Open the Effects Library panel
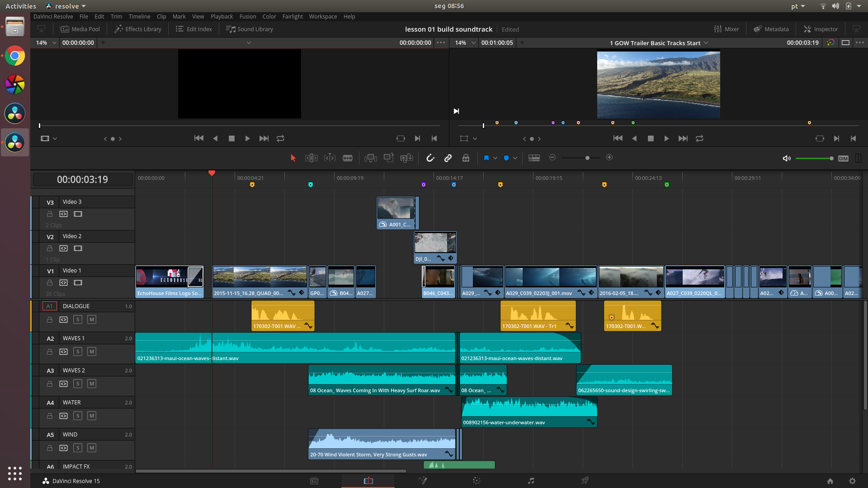 point(138,29)
